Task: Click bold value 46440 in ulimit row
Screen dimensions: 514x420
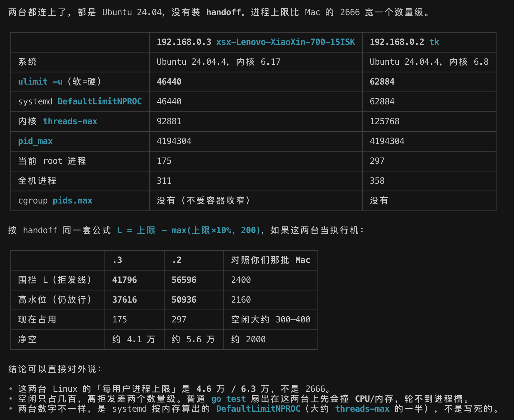Action: click(x=169, y=82)
